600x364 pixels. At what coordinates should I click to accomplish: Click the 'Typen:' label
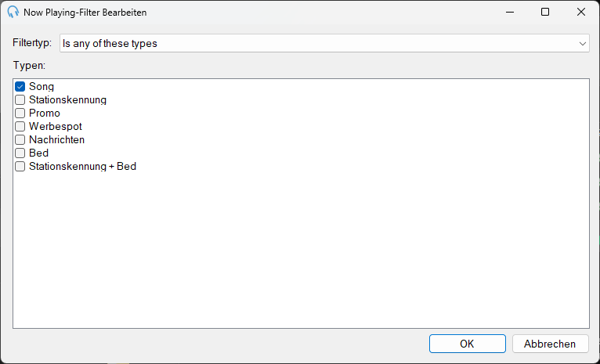coord(29,66)
